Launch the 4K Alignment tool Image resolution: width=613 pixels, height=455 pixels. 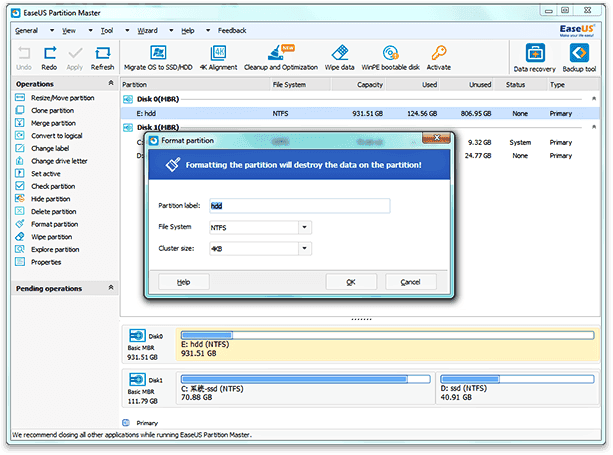tap(218, 58)
